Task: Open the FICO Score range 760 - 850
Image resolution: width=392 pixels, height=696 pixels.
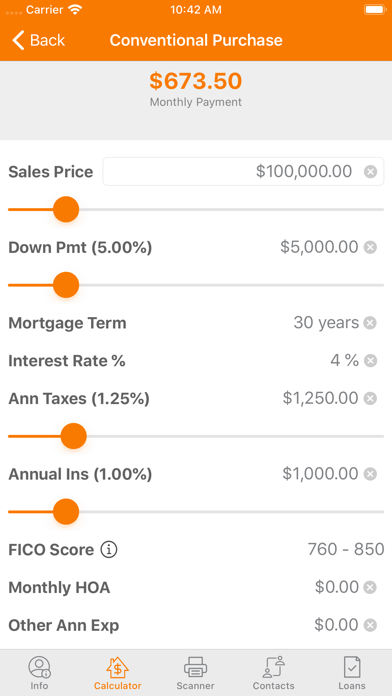Action: pos(346,550)
